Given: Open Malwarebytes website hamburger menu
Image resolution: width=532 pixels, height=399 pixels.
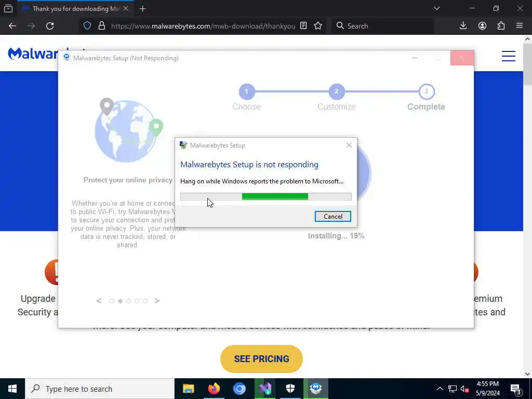Looking at the screenshot, I should (x=508, y=56).
